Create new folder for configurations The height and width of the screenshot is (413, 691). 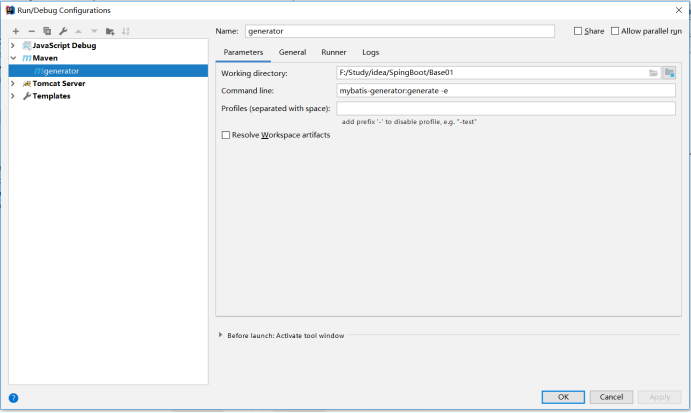click(x=110, y=31)
